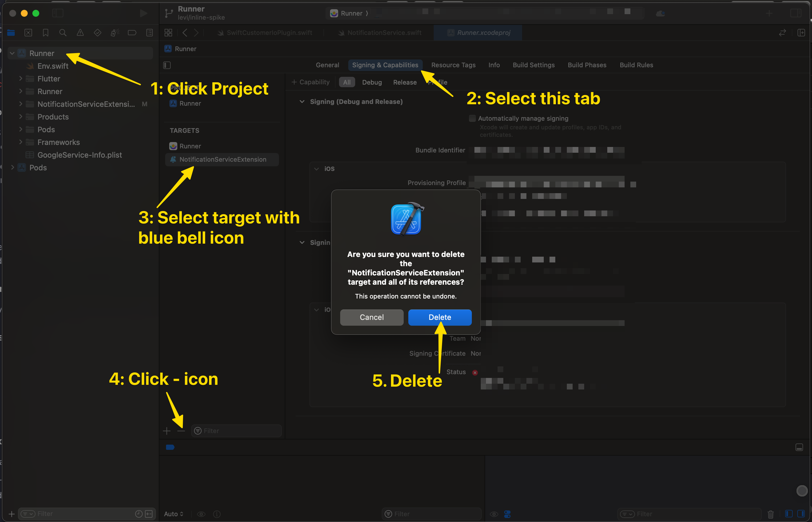The image size is (812, 522).
Task: Toggle the source control filter icon
Action: click(x=149, y=514)
